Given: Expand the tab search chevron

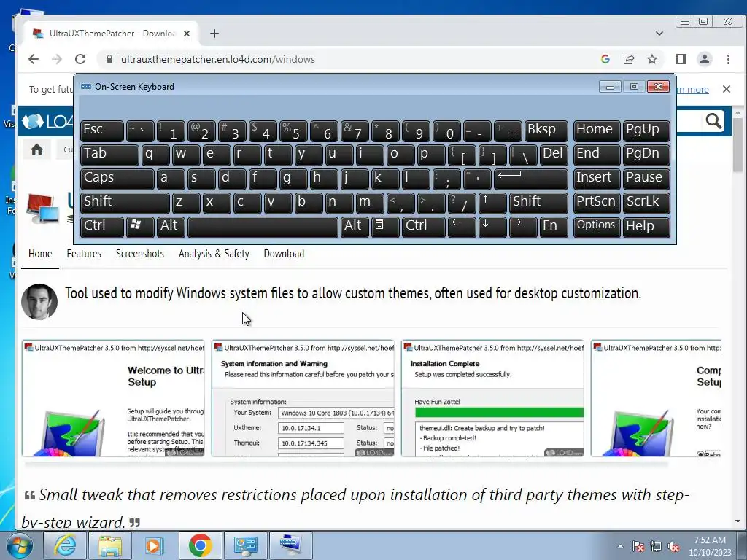Looking at the screenshot, I should tap(659, 34).
